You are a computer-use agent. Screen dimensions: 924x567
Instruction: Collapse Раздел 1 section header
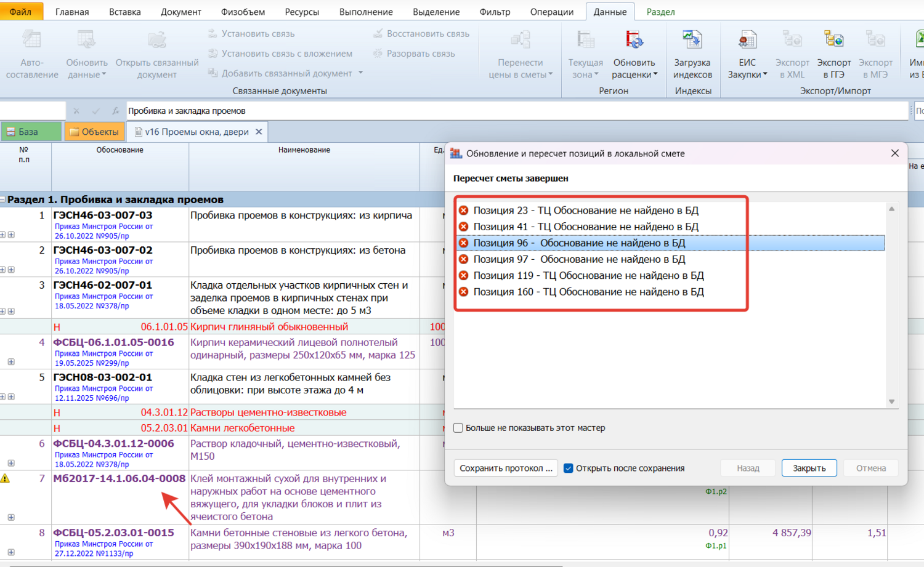coord(3,199)
